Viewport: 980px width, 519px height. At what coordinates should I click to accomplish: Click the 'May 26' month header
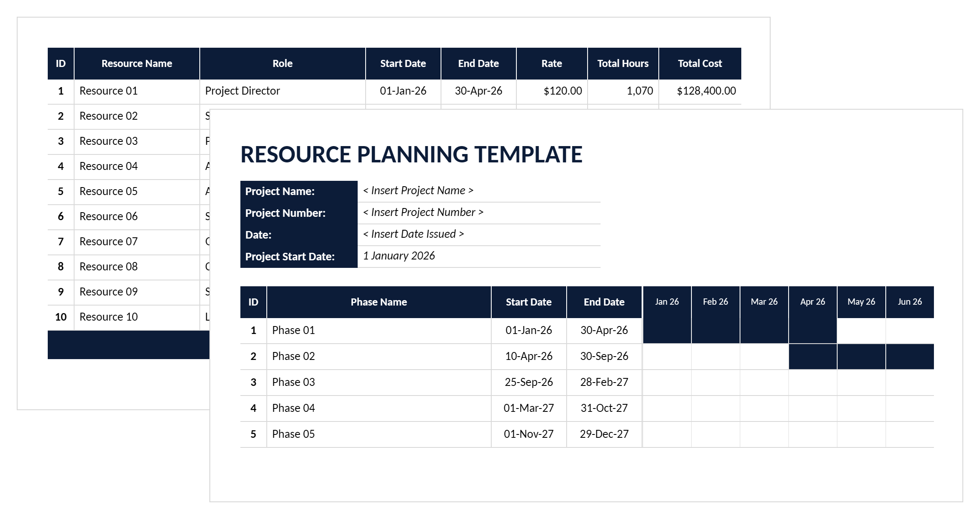click(861, 302)
